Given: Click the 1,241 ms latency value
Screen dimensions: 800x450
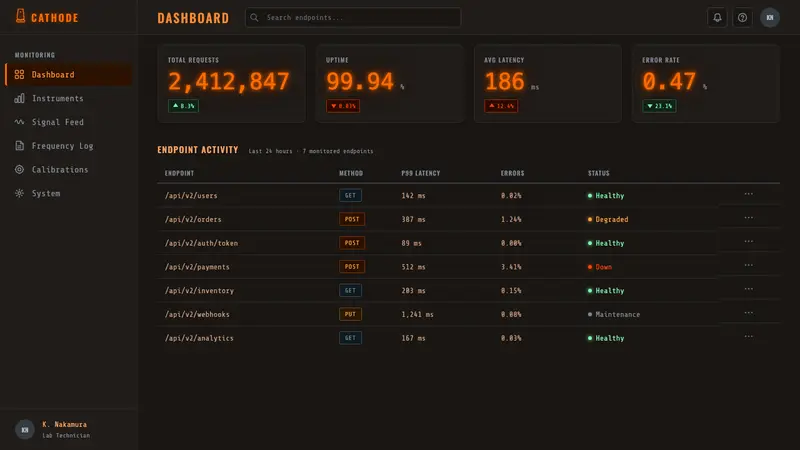Looking at the screenshot, I should point(417,314).
